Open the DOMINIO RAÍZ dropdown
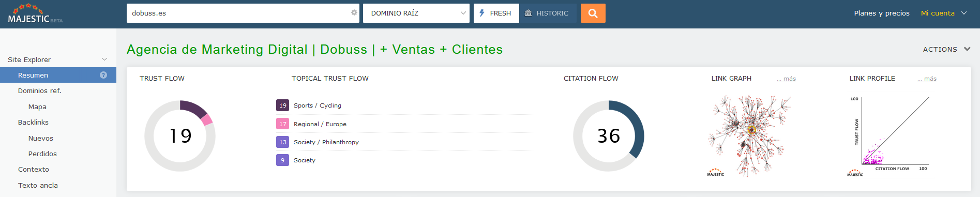 [x=416, y=13]
